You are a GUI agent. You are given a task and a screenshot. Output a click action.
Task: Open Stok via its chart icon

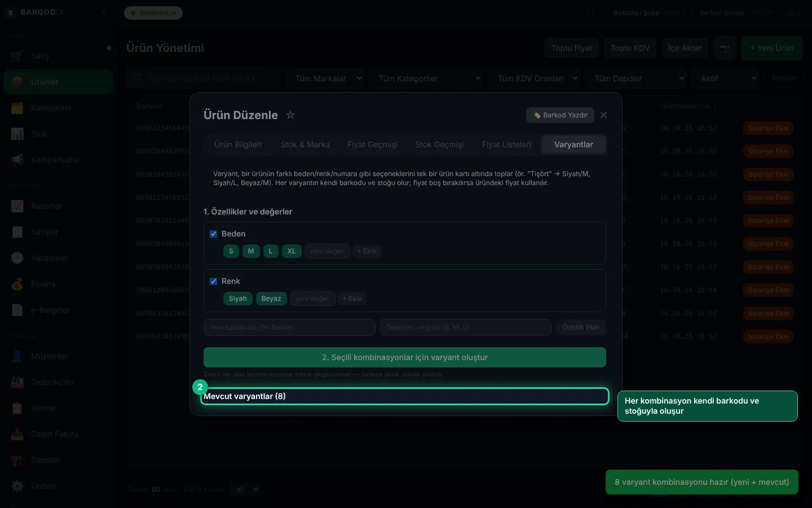(x=17, y=134)
